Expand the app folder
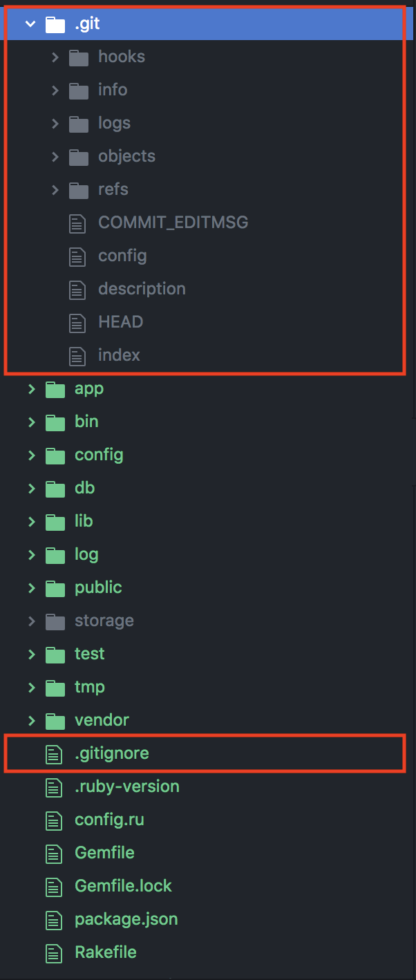Viewport: 416px width, 980px height. (x=31, y=388)
